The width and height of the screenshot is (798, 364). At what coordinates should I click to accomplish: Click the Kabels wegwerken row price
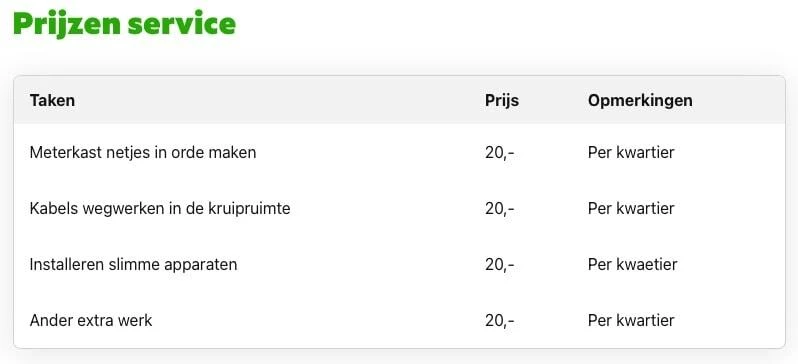[499, 209]
